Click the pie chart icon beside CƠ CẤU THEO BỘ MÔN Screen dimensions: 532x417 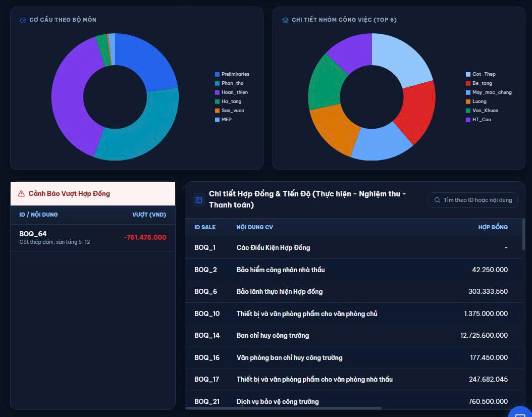(x=23, y=20)
